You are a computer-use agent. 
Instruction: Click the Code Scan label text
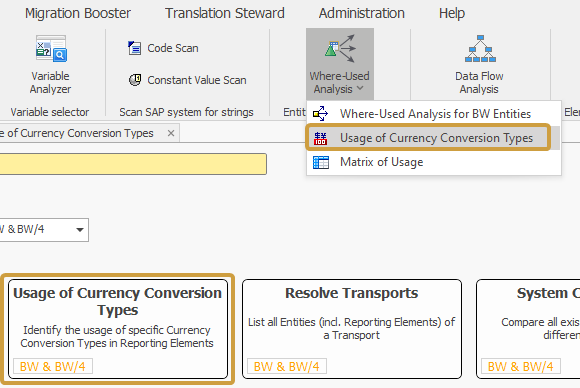point(173,48)
